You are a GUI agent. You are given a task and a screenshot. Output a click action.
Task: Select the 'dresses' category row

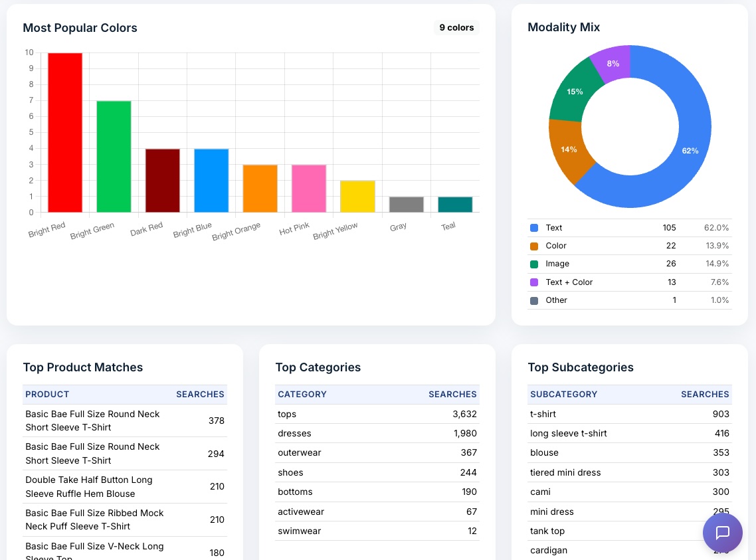377,433
